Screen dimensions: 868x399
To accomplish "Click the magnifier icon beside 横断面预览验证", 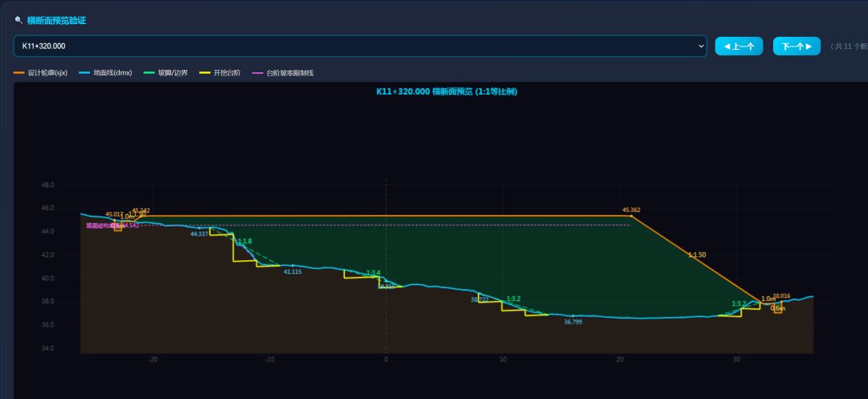I will coord(18,20).
